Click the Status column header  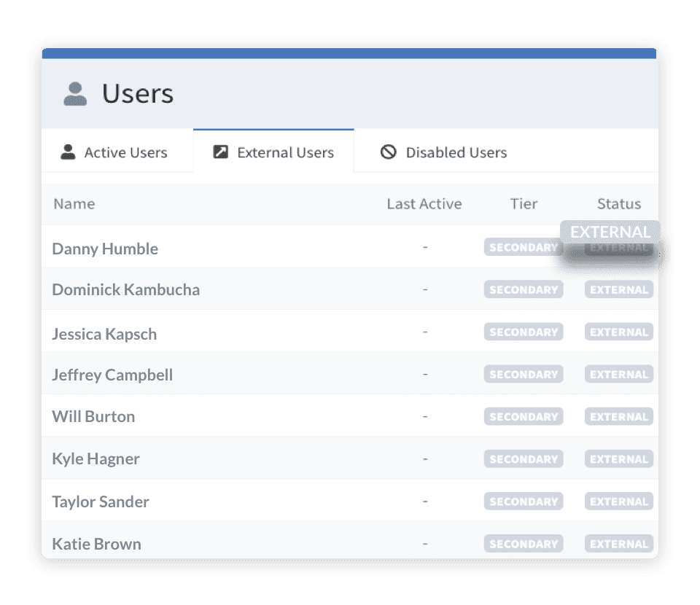(618, 204)
